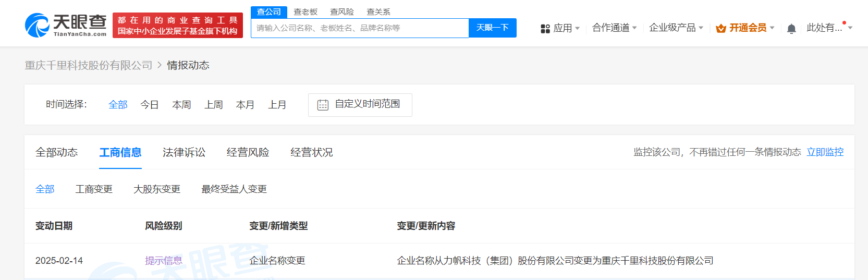
Task: Select the 查老板 search tab
Action: 305,12
